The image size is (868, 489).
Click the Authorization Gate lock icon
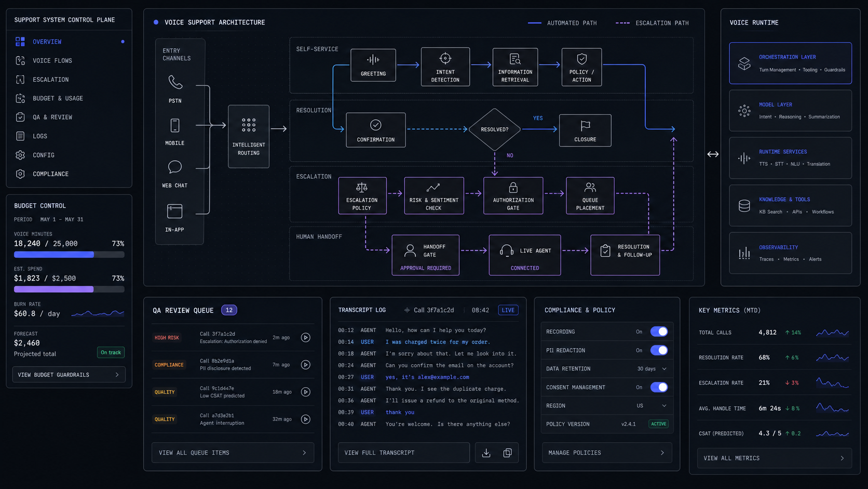click(x=513, y=187)
